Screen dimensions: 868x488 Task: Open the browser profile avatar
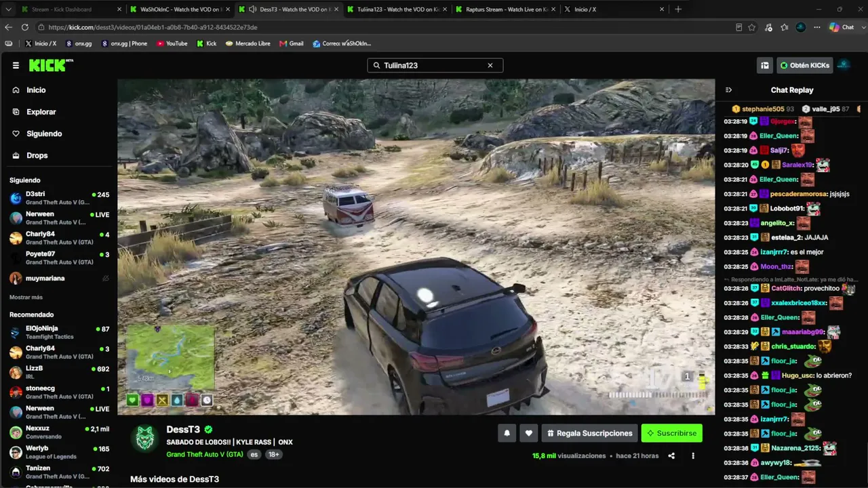pos(801,27)
